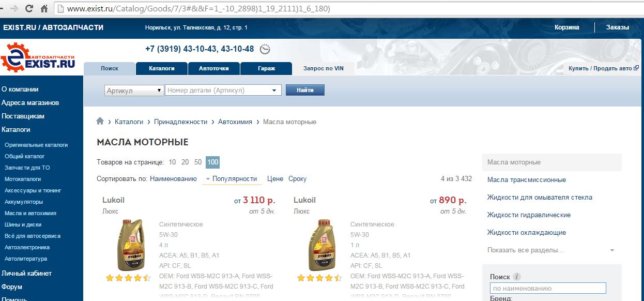Image resolution: width=644 pixels, height=301 pixels.
Task: Click the star rating under first Lukoil product
Action: click(x=128, y=278)
